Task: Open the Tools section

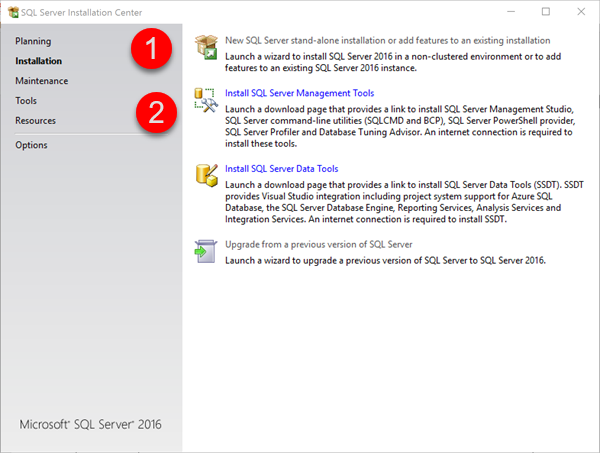Action: pos(26,101)
